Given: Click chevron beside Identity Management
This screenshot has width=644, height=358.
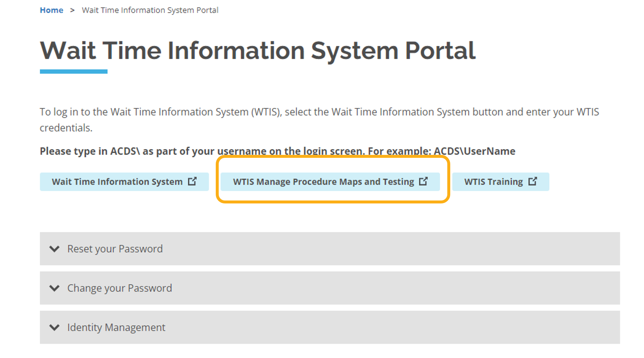Looking at the screenshot, I should [55, 327].
